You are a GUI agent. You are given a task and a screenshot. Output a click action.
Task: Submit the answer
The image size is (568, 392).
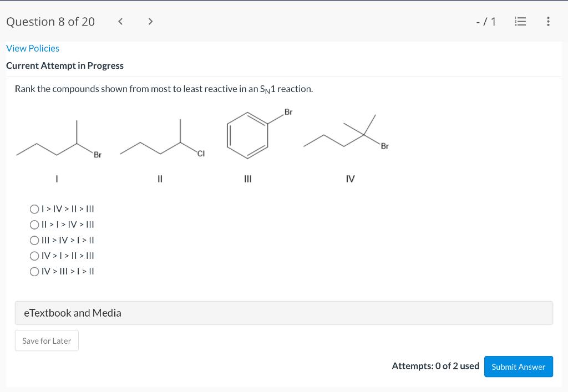click(x=518, y=366)
